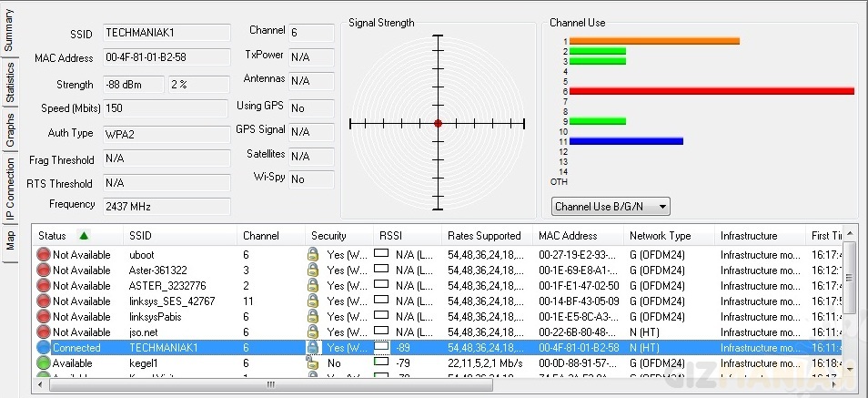Click the blue channel 11 usage bar
This screenshot has height=398, width=868.
(x=626, y=141)
